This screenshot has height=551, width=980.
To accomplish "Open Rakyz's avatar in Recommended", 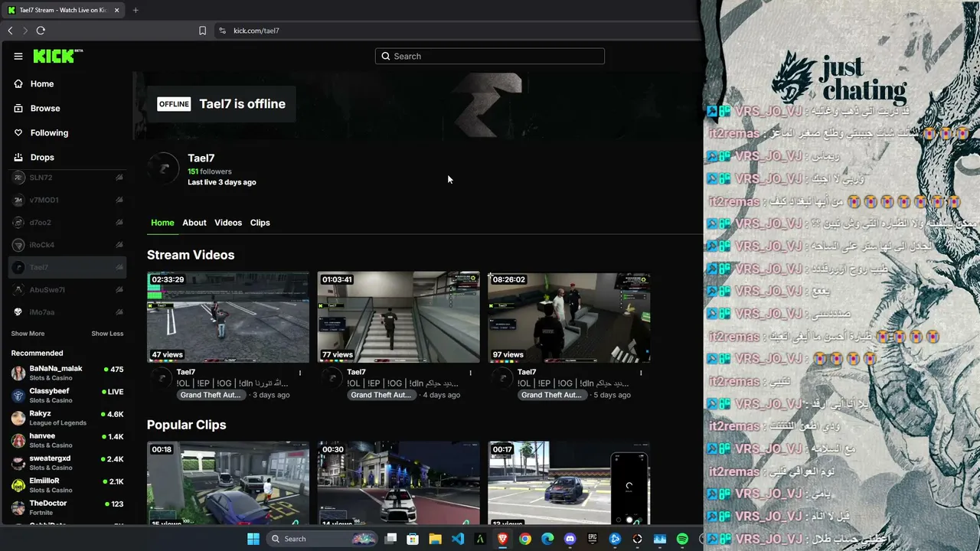I will point(18,418).
